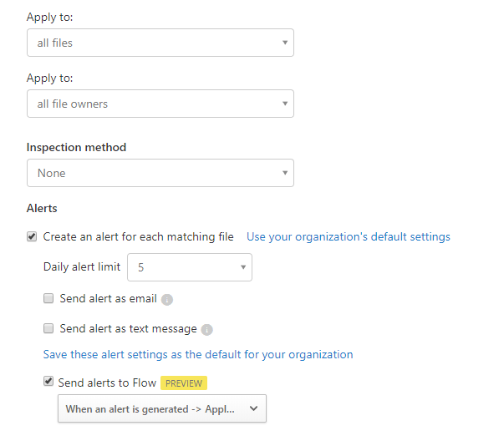Viewport: 504px width, 446px height.
Task: Click 'Use your organization's default settings' link
Action: (348, 236)
